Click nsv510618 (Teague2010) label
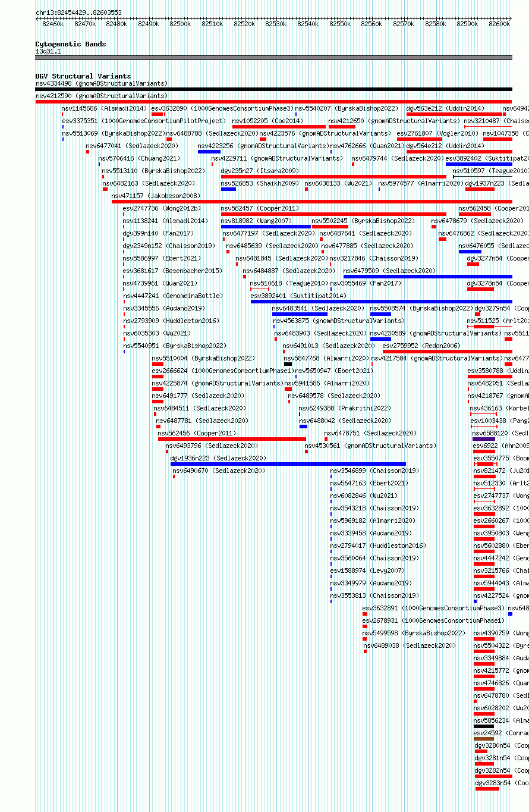The height and width of the screenshot is (812, 529). [x=289, y=283]
